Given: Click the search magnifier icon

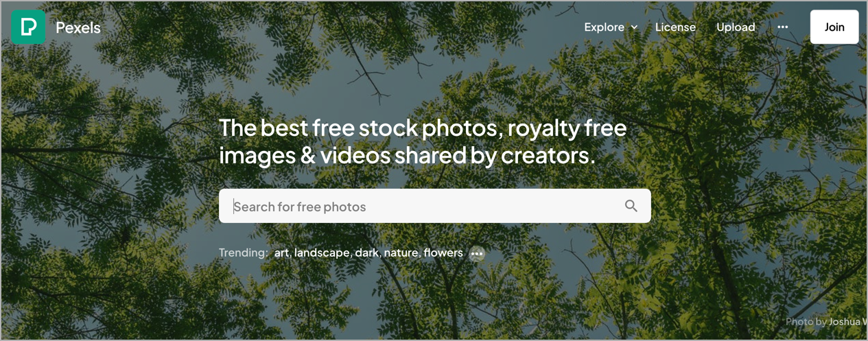Looking at the screenshot, I should tap(631, 206).
